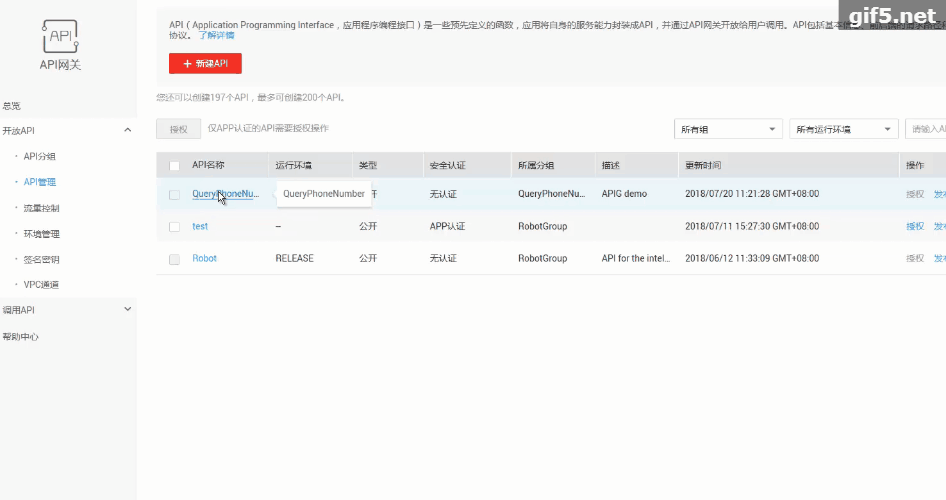Open the 所有组 group dropdown
This screenshot has width=946, height=500.
pos(728,129)
